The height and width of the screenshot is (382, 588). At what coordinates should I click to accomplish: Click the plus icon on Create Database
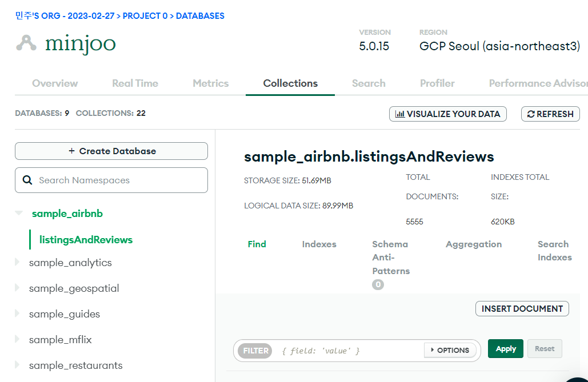71,151
